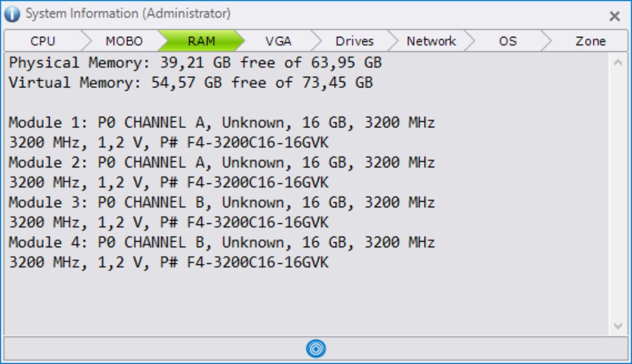
Task: Show the VGA information tab
Action: coord(278,41)
